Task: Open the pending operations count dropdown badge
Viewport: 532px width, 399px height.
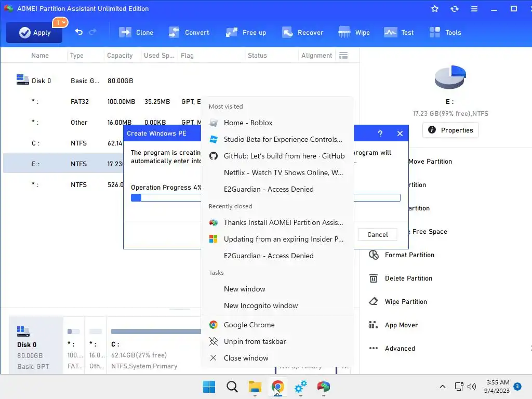Action: tap(60, 22)
